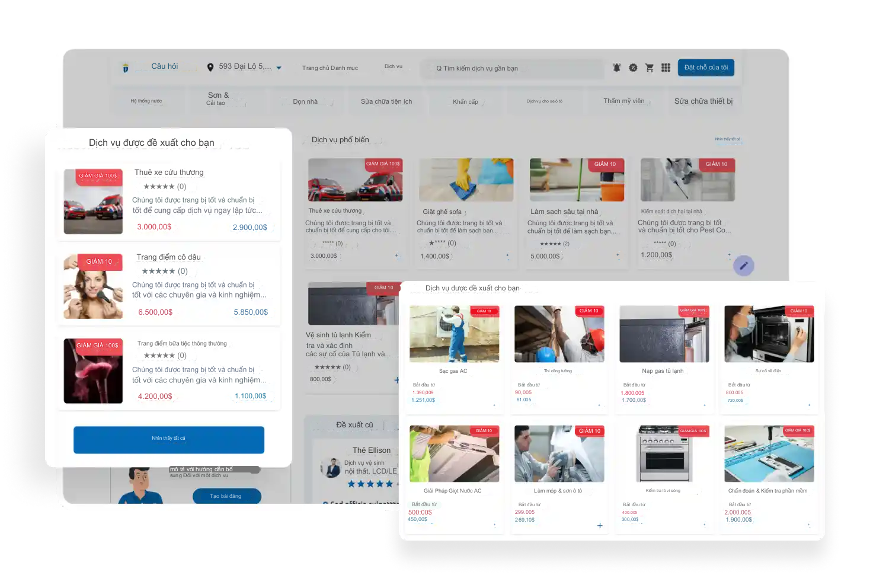Click the Giặt ghế sofa image

(x=466, y=180)
